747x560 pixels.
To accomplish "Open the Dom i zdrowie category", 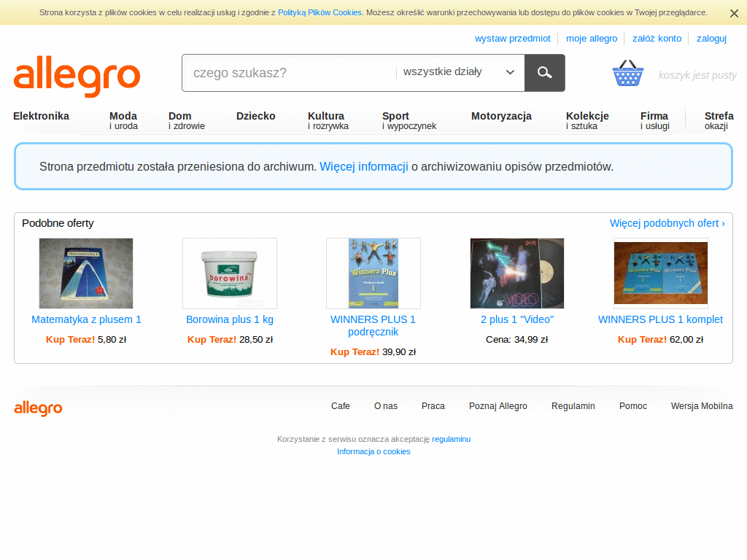I will pos(186,120).
